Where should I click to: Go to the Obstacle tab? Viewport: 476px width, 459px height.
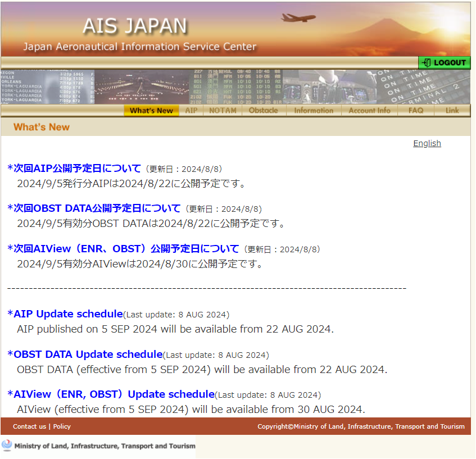(264, 111)
